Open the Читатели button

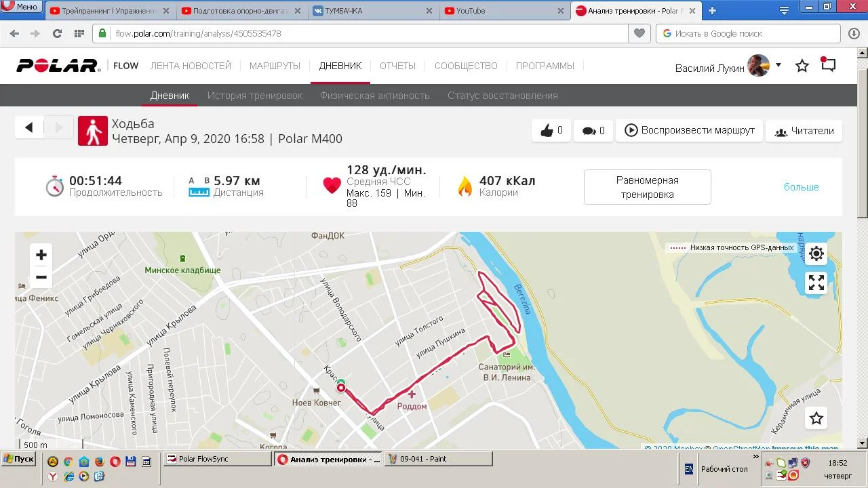[804, 131]
